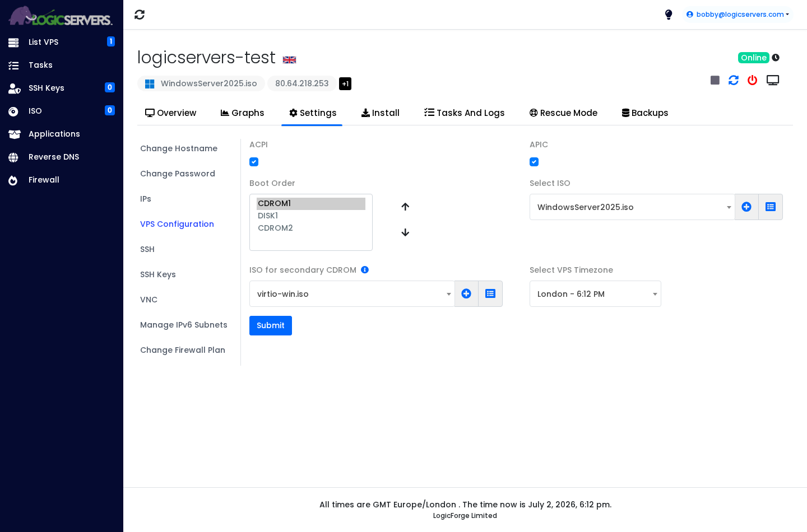
Task: Show additional IPs via +1 badge
Action: (x=345, y=83)
